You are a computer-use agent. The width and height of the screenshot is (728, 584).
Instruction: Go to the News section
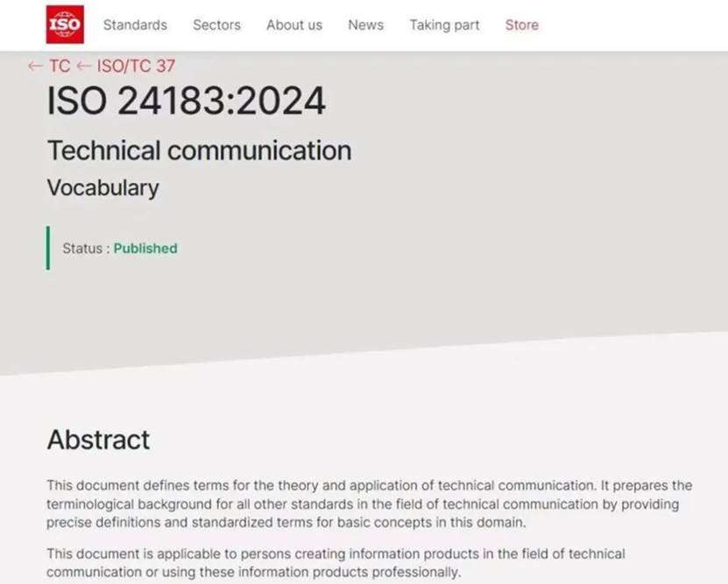pyautogui.click(x=366, y=25)
